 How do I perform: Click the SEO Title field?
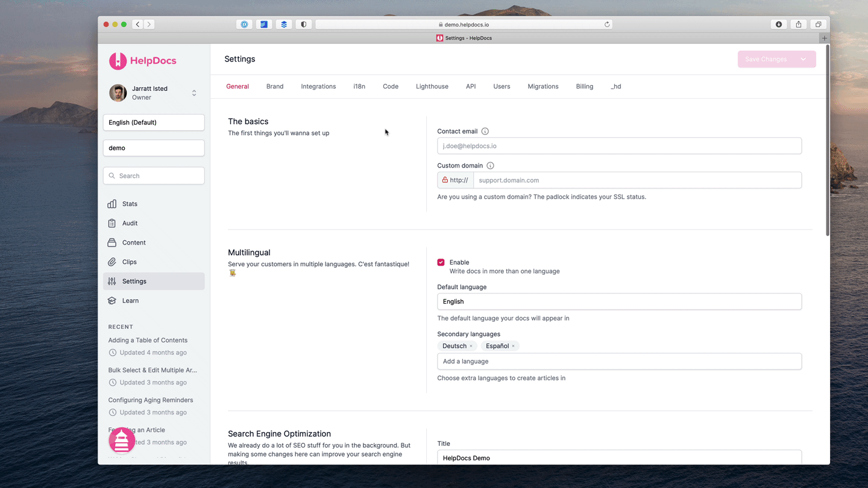(619, 457)
